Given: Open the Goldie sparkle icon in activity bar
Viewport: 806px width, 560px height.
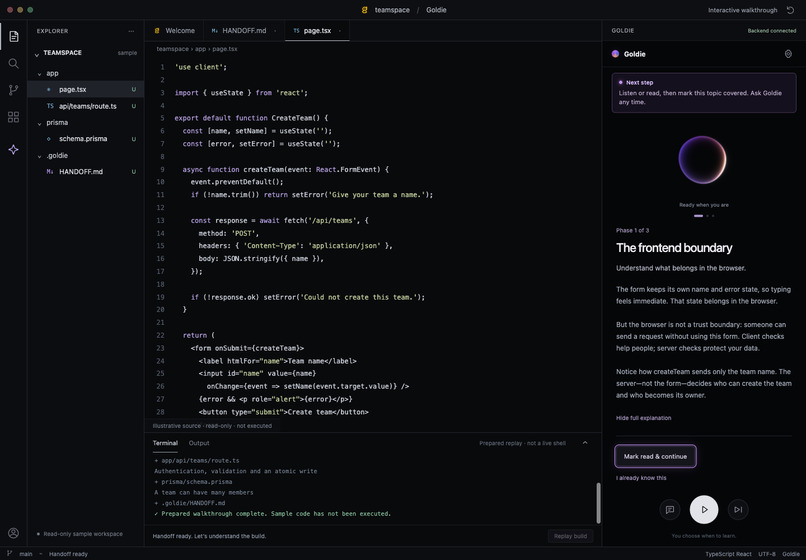Looking at the screenshot, I should click(x=14, y=149).
